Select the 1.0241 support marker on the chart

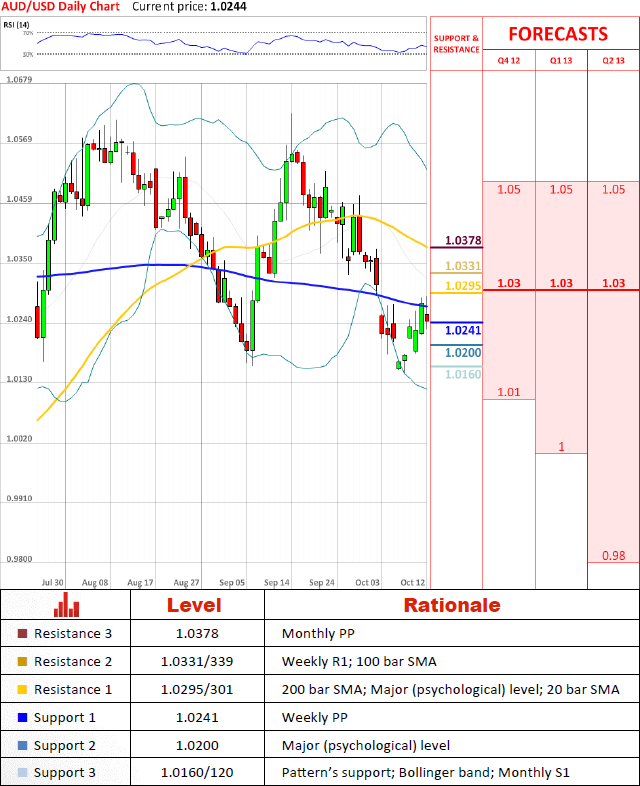pyautogui.click(x=462, y=330)
